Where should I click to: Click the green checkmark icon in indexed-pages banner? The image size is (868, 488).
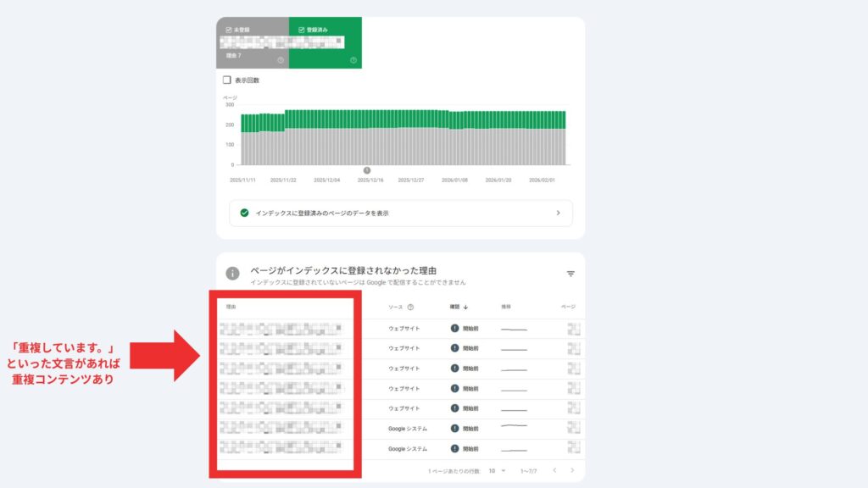coord(244,213)
